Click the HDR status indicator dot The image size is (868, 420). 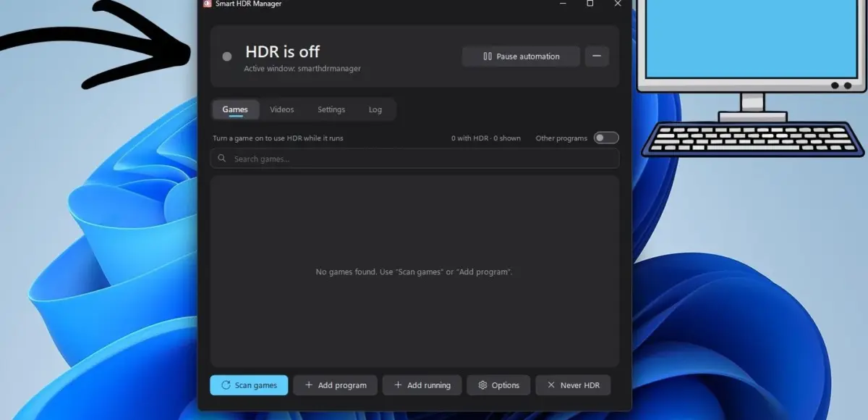click(227, 56)
